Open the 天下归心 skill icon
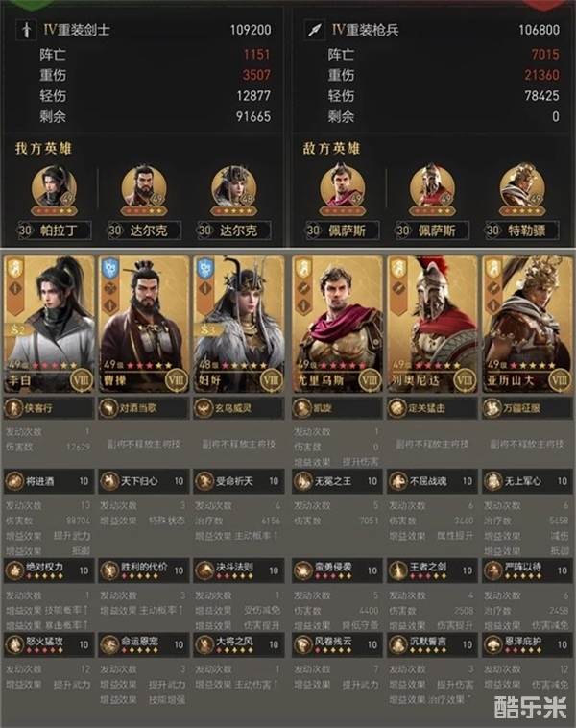 point(109,481)
